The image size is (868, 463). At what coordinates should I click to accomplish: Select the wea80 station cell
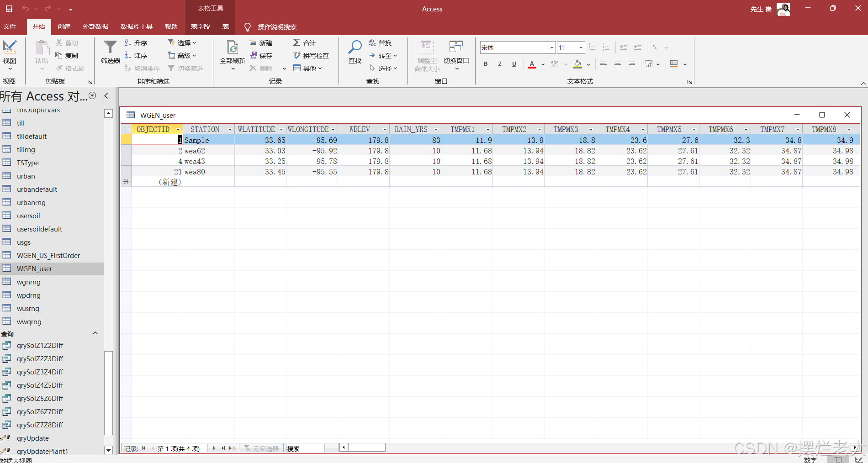tap(209, 172)
